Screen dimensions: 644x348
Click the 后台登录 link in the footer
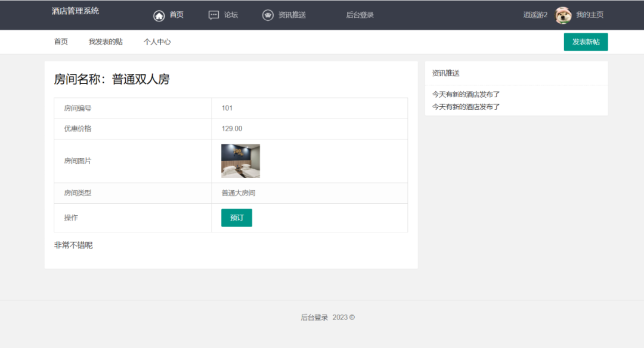coord(314,317)
